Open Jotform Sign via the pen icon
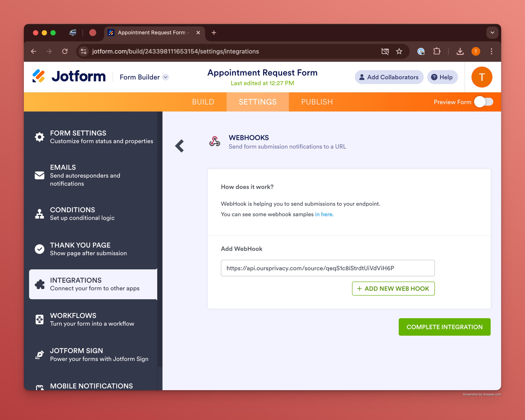Viewport: 525px width, 420px height. click(40, 355)
